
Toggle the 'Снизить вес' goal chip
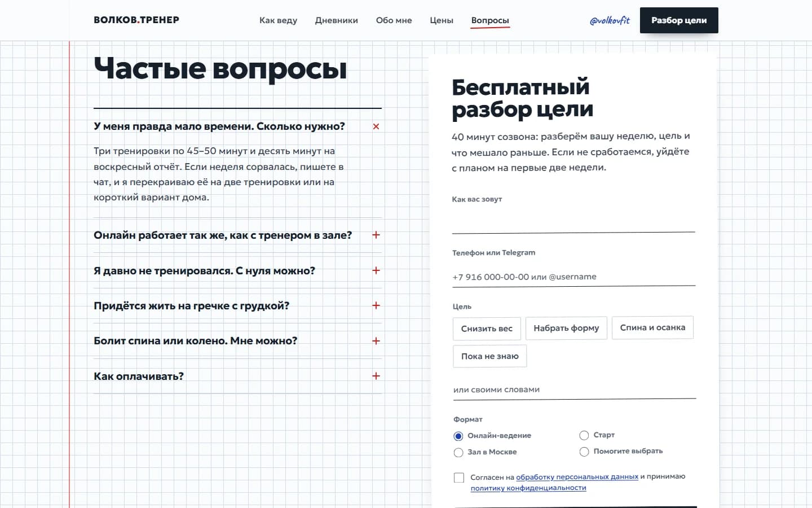pos(487,329)
